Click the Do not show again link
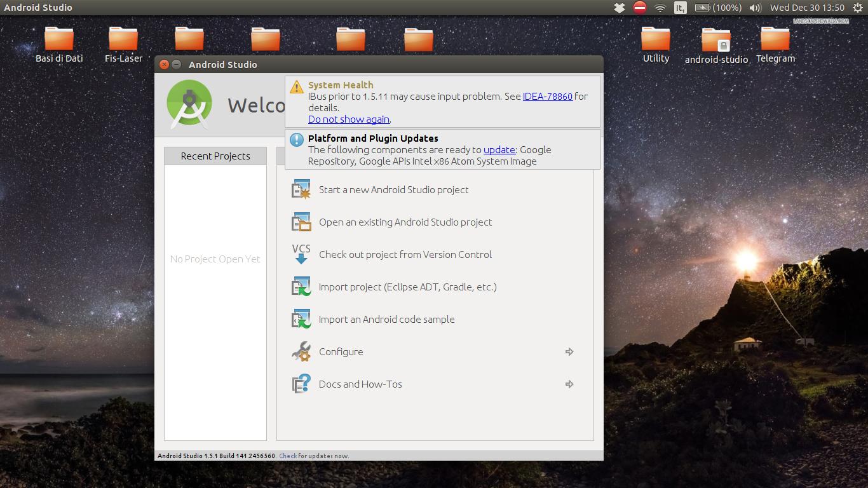Image resolution: width=868 pixels, height=488 pixels. tap(349, 119)
